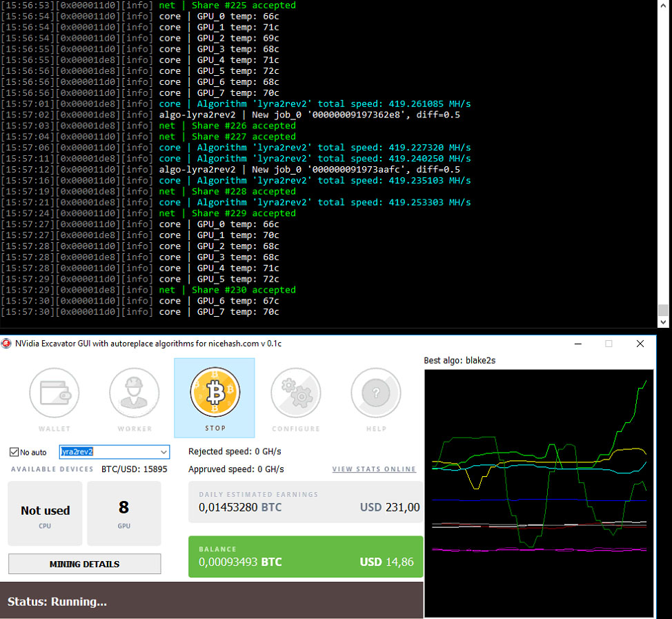Click 'Appruved speed: 0 GH/s' text
This screenshot has width=672, height=619.
[236, 469]
